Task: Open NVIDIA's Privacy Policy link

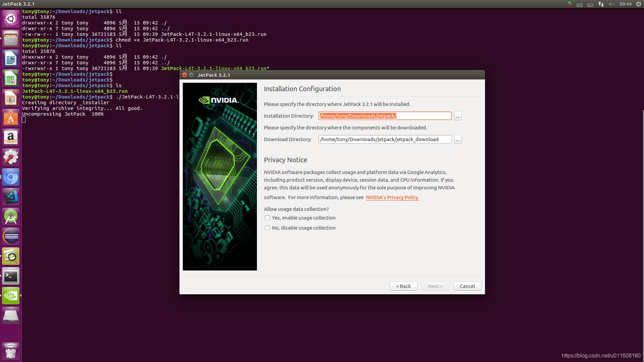Action: (x=392, y=197)
